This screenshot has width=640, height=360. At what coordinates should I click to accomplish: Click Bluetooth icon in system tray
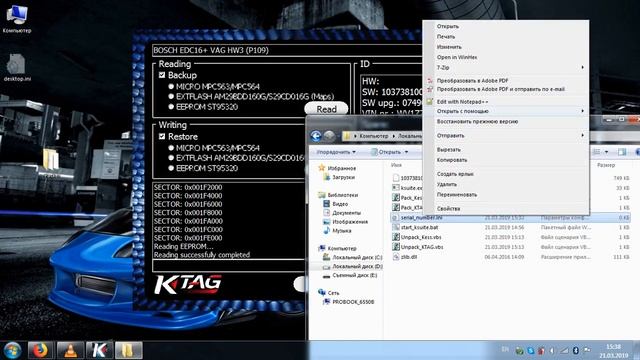click(576, 350)
